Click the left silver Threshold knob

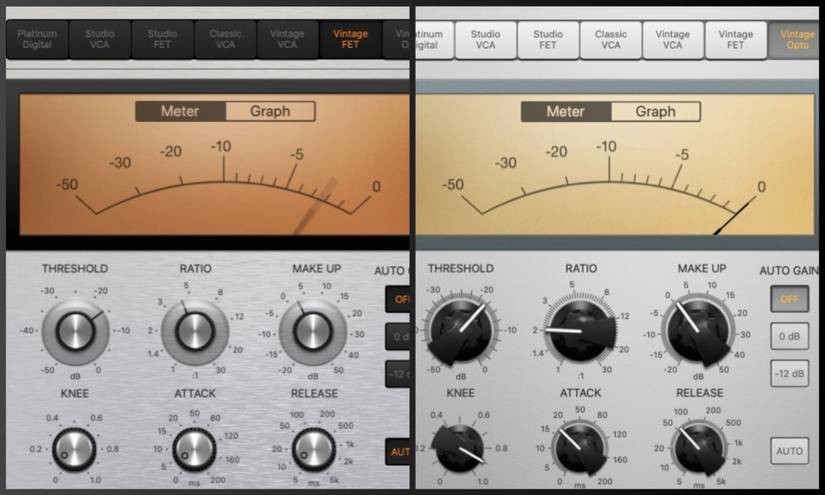(x=75, y=331)
